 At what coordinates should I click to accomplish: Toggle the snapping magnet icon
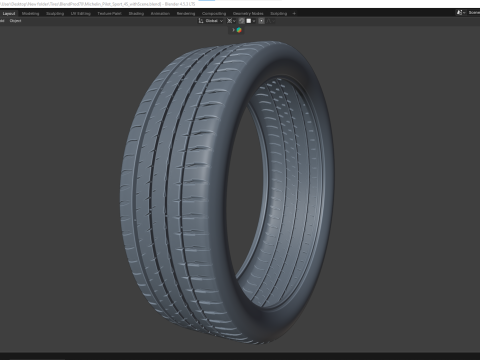tap(242, 21)
